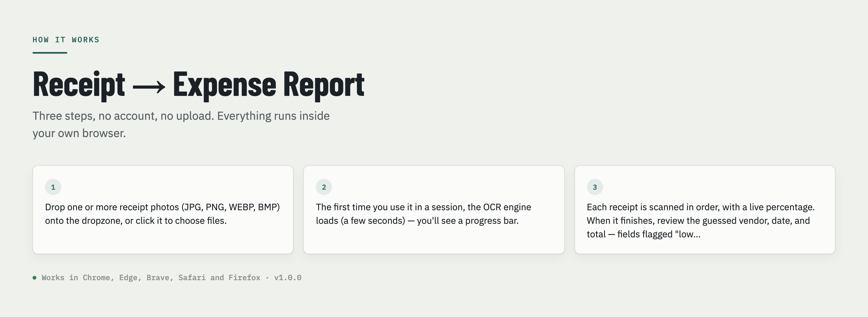The height and width of the screenshot is (317, 868).
Task: Select the word Receipt in the title
Action: [x=79, y=85]
